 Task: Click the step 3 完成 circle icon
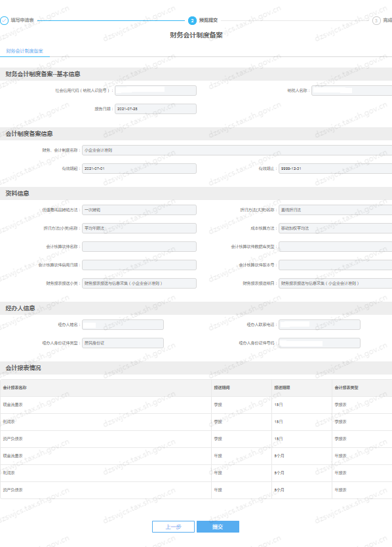coord(376,20)
